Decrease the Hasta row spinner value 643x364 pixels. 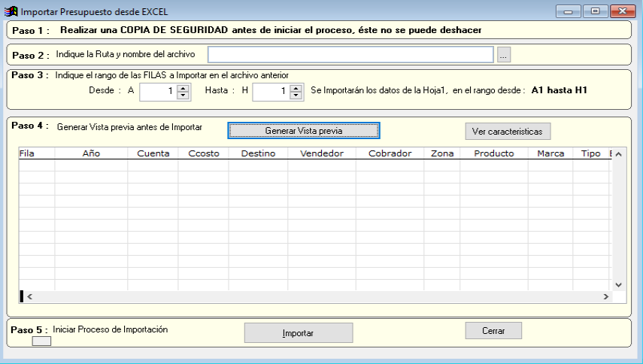(x=296, y=95)
